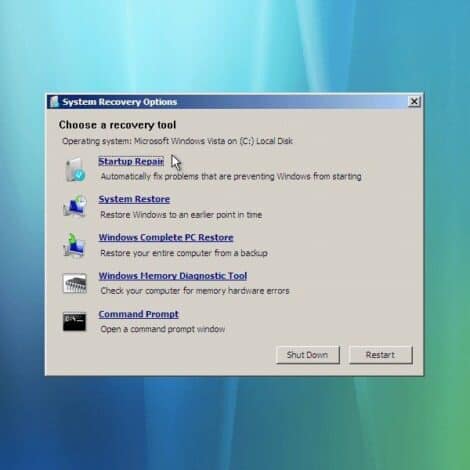This screenshot has width=470, height=470.
Task: Click the 'System Recovery Options' window title
Action: [120, 102]
